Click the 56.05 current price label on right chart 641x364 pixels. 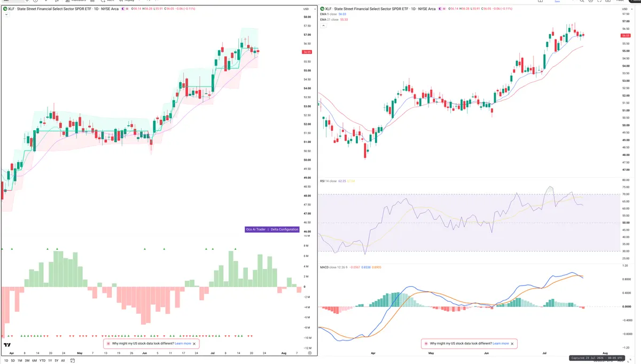(626, 35)
